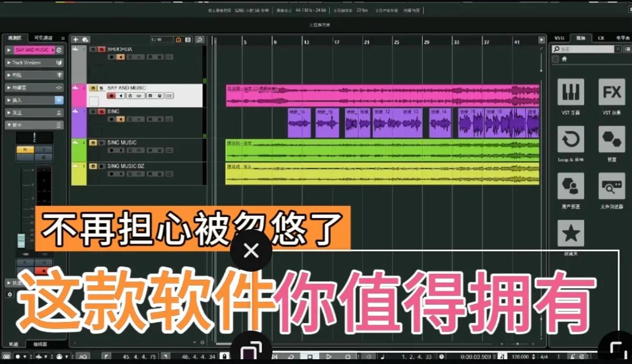Screen dimensions: 632x364
Task: Click the add track plus button
Action: click(75, 39)
